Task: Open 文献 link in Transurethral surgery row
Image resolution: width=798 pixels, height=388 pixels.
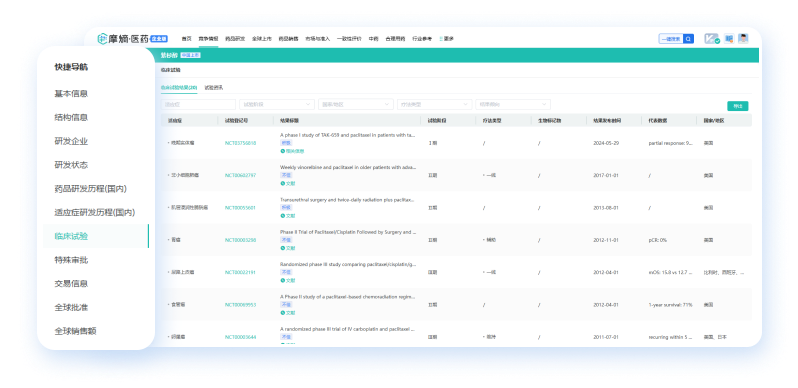Action: click(288, 216)
